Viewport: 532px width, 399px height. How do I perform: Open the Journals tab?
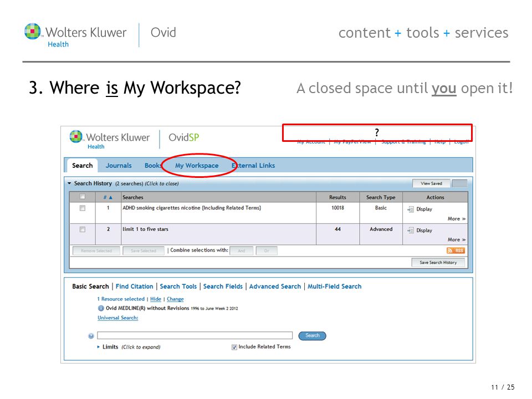click(119, 166)
